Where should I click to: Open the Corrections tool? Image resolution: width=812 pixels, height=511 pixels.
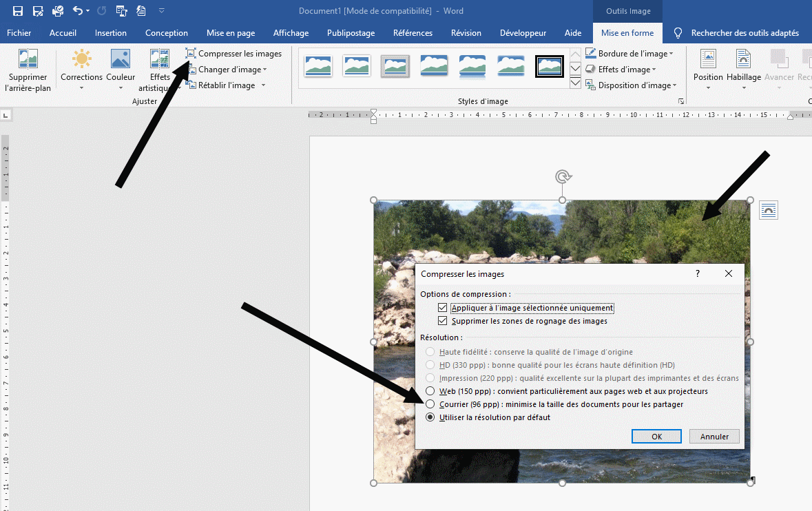(x=81, y=61)
